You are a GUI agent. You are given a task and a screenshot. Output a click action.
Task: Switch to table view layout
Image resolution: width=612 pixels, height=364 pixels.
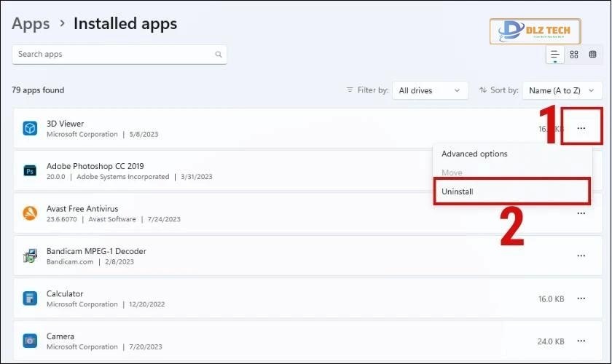(593, 55)
